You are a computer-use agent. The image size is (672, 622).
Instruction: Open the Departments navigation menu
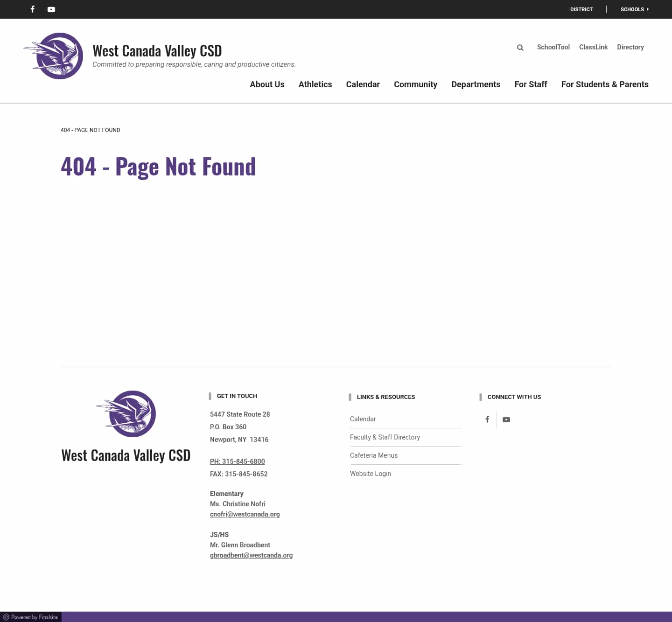pyautogui.click(x=476, y=84)
